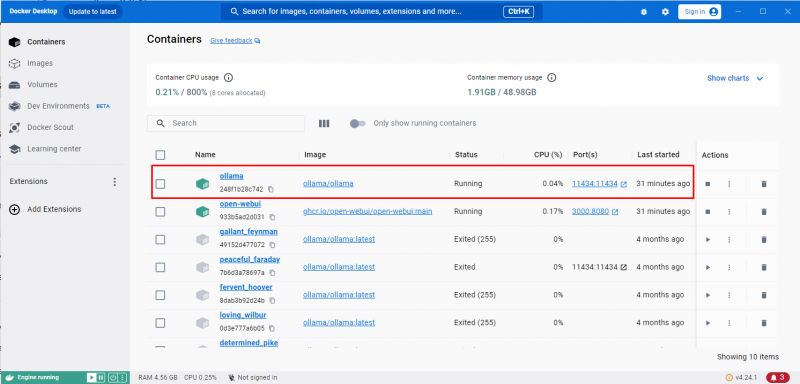The width and height of the screenshot is (800, 384).
Task: Toggle Only show running containers
Action: pos(358,123)
